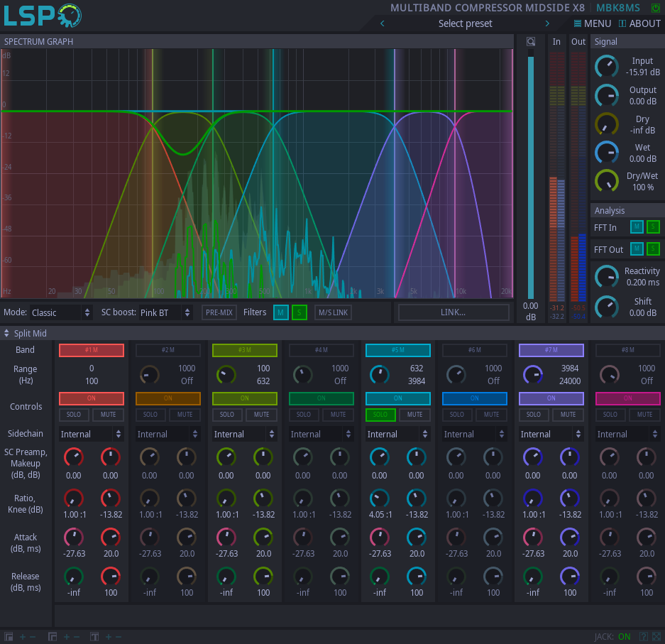Toggle band #1 M ON button

92,398
